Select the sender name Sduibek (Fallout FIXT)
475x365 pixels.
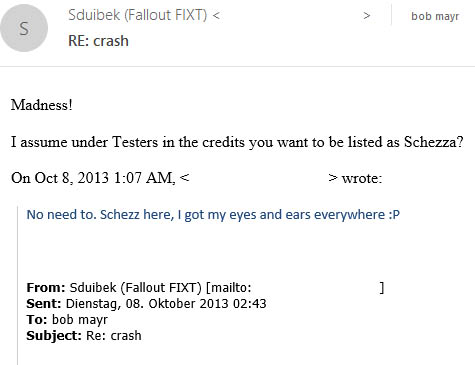137,15
